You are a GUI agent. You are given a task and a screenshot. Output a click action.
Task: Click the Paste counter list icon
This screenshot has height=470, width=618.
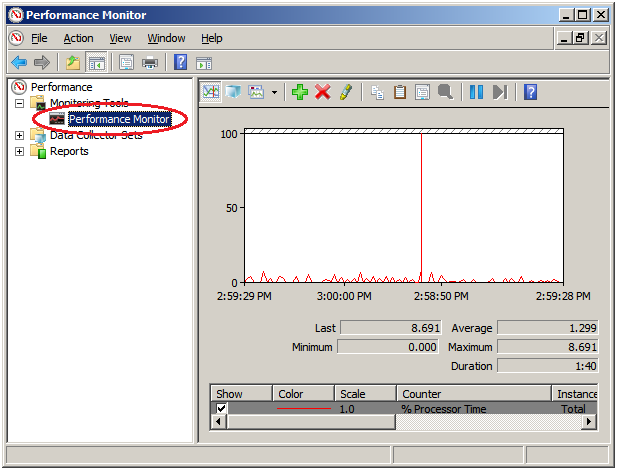pyautogui.click(x=400, y=92)
